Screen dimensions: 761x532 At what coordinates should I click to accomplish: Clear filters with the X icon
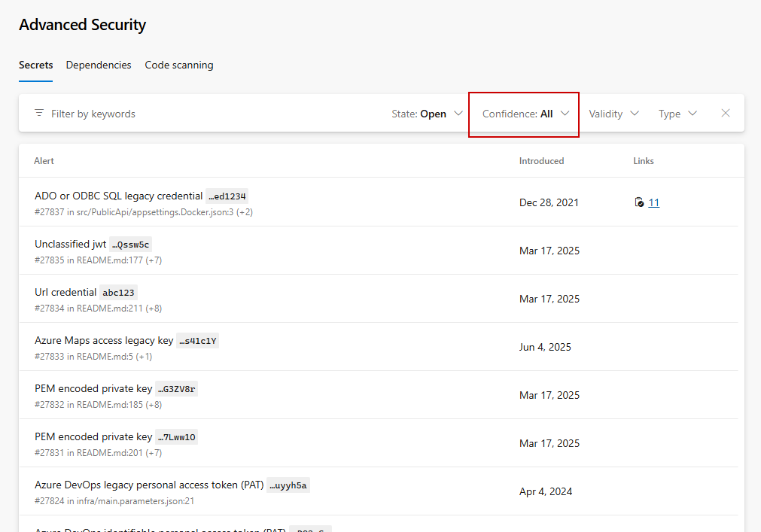[x=726, y=114]
